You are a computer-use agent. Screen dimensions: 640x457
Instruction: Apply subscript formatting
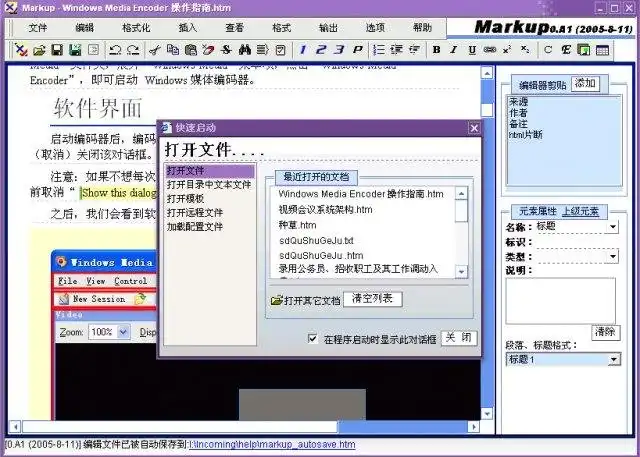click(525, 50)
